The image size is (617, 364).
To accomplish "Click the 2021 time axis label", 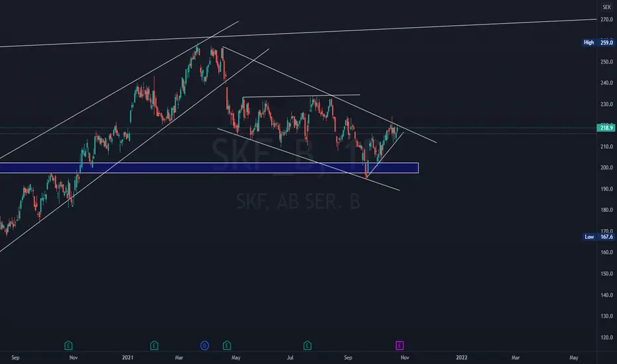I will tap(128, 357).
